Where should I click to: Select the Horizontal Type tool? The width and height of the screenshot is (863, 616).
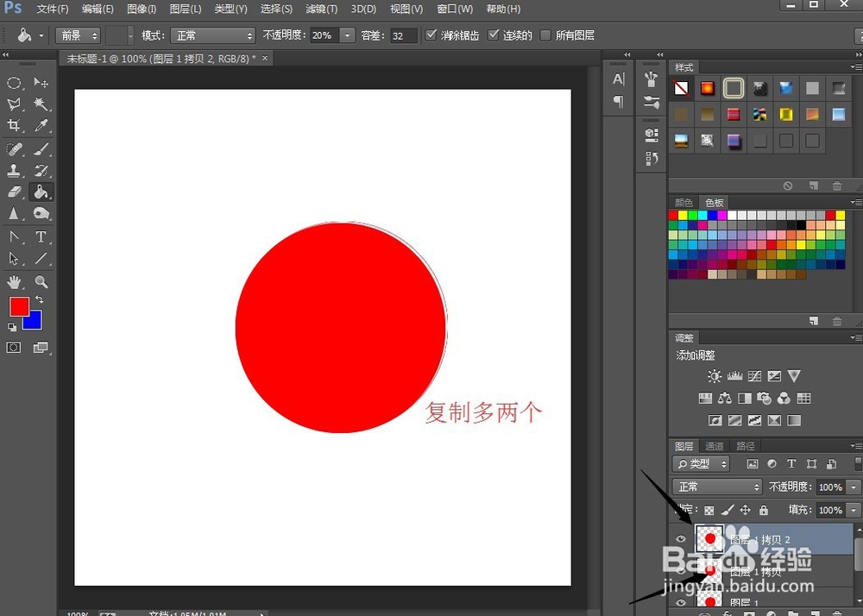(40, 237)
